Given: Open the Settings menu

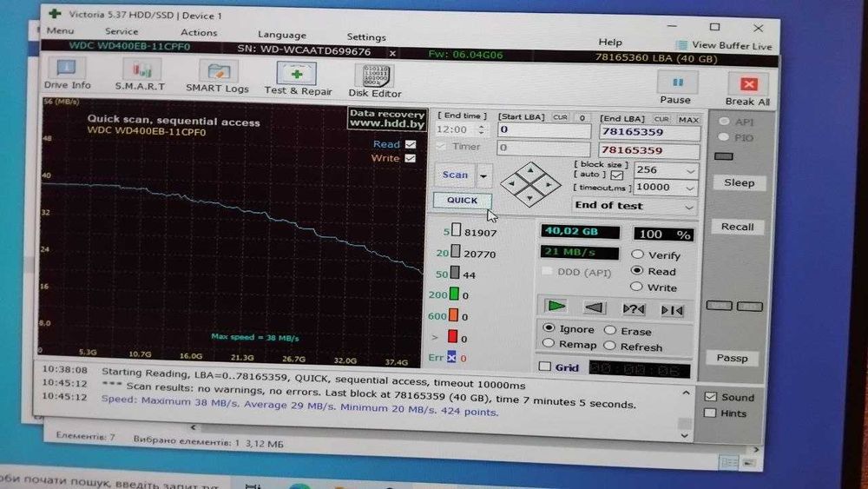Looking at the screenshot, I should 366,36.
